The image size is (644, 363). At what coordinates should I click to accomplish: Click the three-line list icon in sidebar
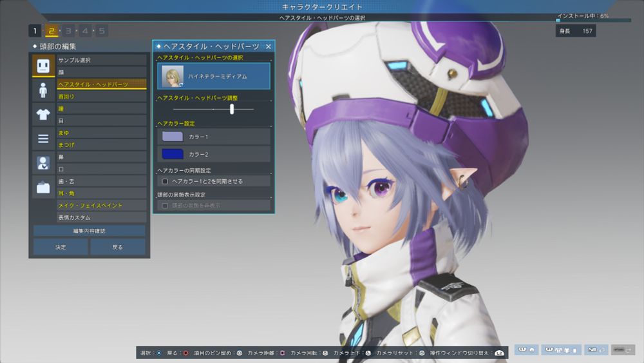(x=43, y=139)
